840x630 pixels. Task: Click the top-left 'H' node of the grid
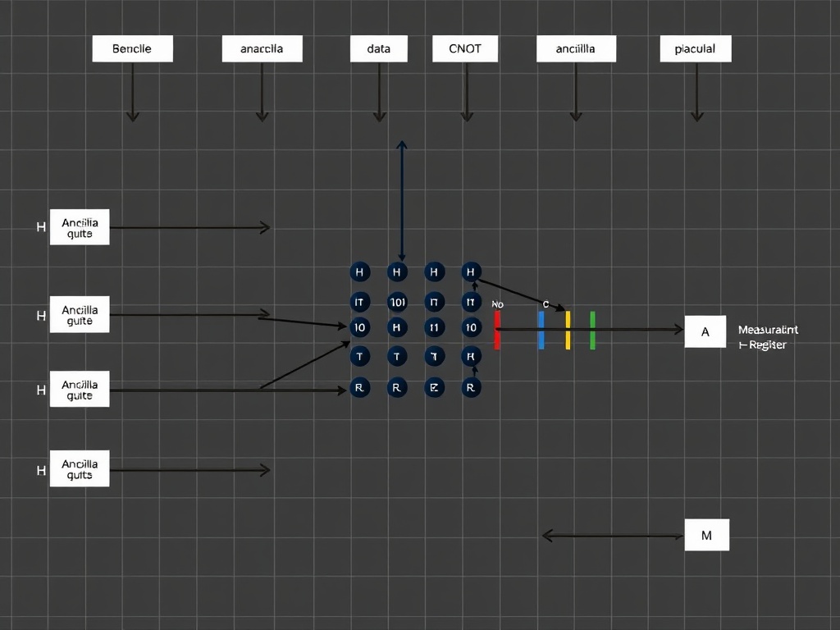coord(359,272)
